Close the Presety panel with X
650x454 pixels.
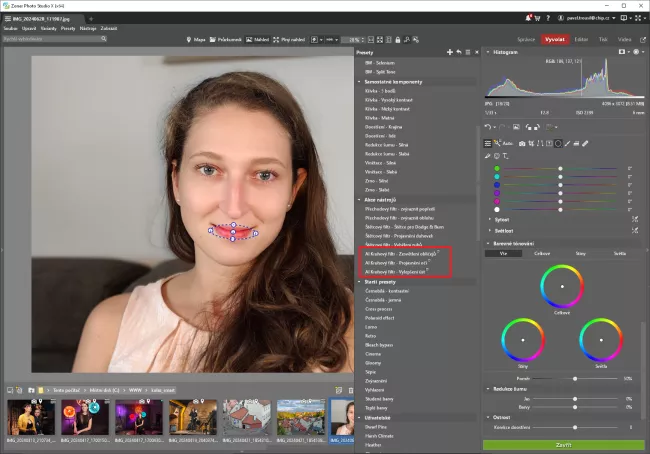point(475,51)
